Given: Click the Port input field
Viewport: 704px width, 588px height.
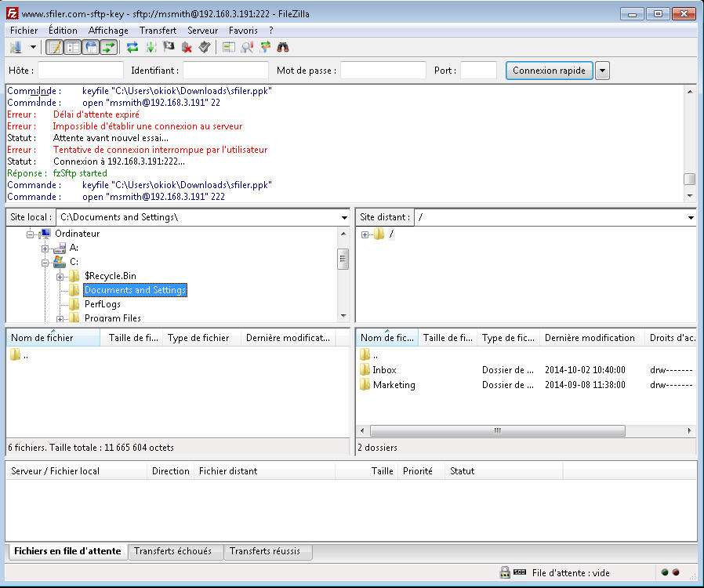Looking at the screenshot, I should [x=479, y=71].
